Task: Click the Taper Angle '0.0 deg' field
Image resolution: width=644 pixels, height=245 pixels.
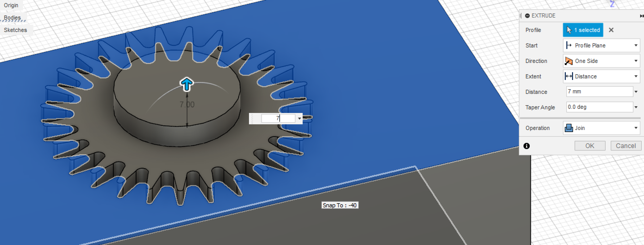Action: coord(600,107)
